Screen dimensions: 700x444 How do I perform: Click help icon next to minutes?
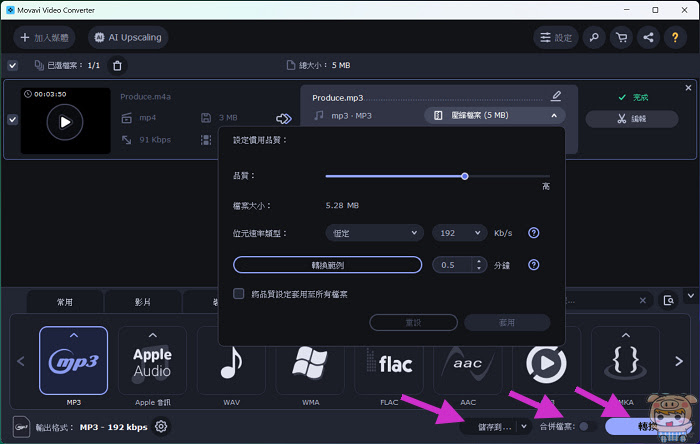pyautogui.click(x=533, y=265)
